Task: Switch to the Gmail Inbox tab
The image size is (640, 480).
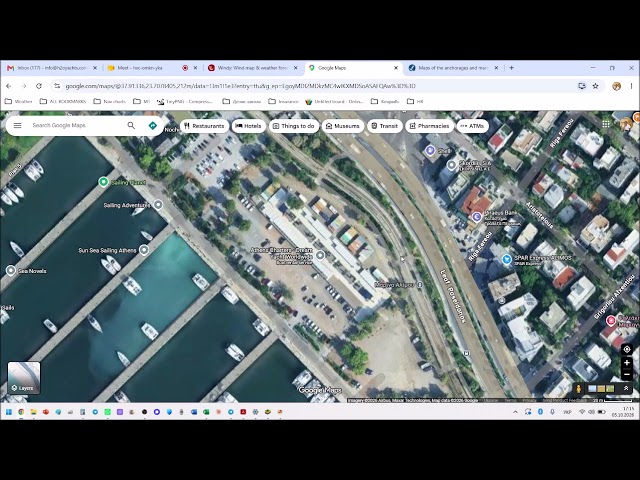Action: [51, 68]
